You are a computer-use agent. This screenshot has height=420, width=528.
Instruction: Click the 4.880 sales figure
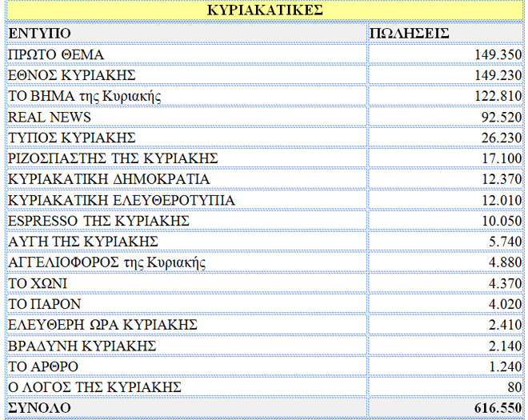[504, 262]
